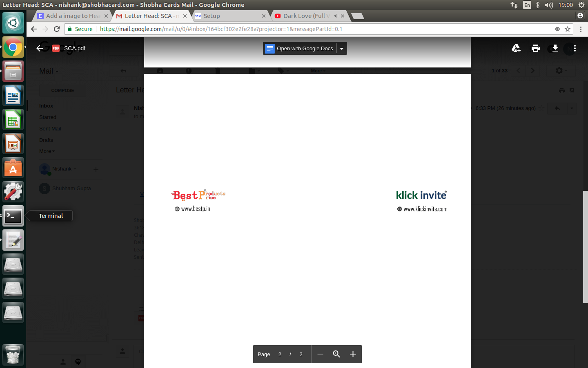This screenshot has width=588, height=368.
Task: Expand the More labels list
Action: [x=47, y=151]
